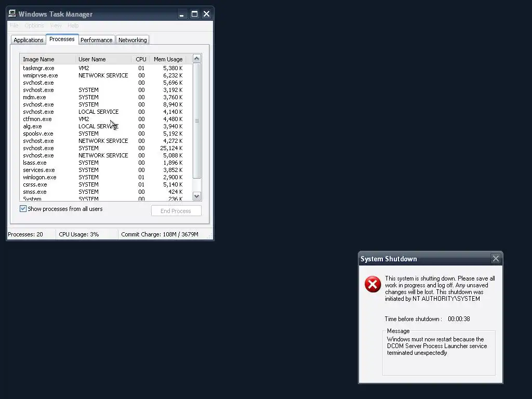Select the winlogon.exe process
This screenshot has width=532, height=399.
[106, 177]
